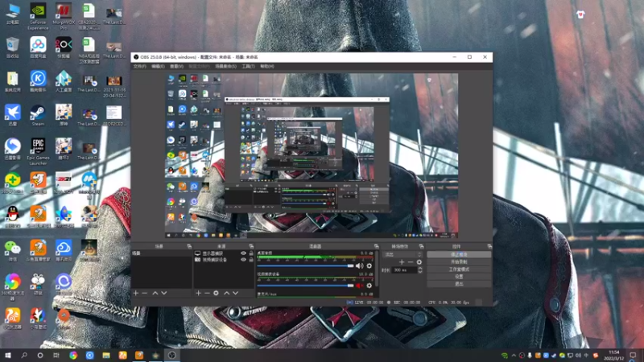This screenshot has height=362, width=644.
Task: Select the 视频捕获设备 source row
Action: pyautogui.click(x=224, y=260)
